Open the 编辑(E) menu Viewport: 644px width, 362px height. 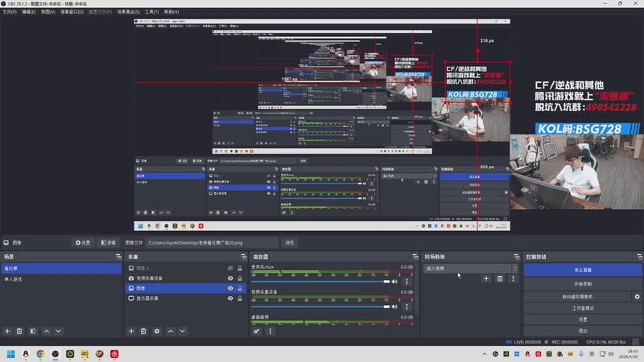click(28, 12)
